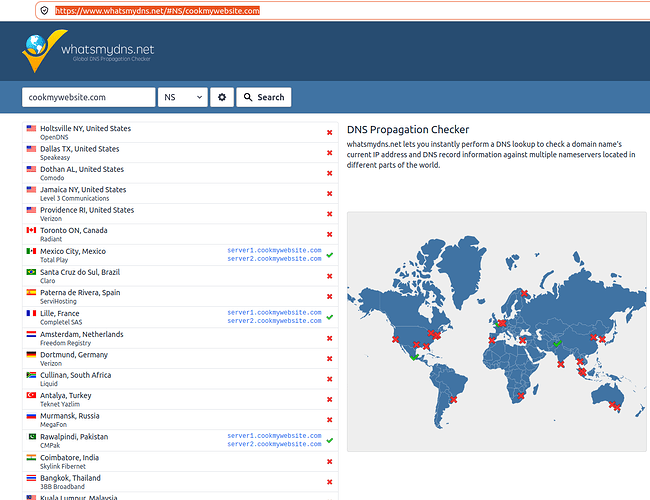Screen dimensions: 650x500
Task: Select the Jamaica NY, United States text
Action: pyautogui.click(x=83, y=189)
